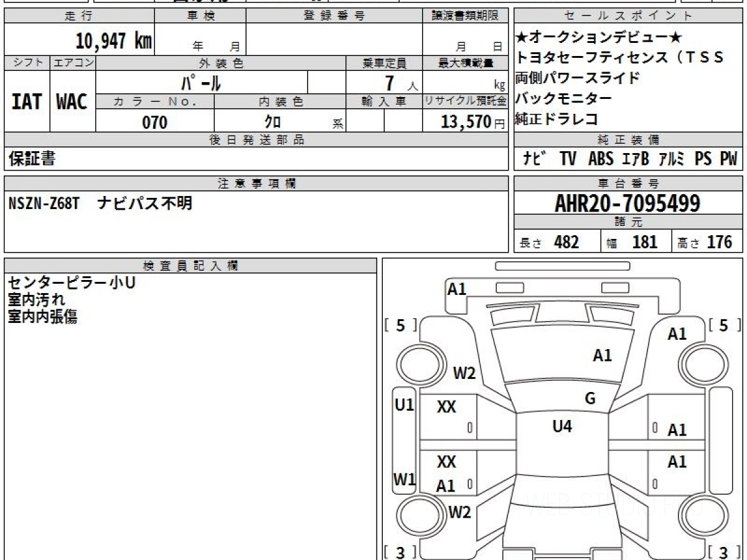747x560 pixels.
Task: Click the アルミ equipment item
Action: coord(672,159)
